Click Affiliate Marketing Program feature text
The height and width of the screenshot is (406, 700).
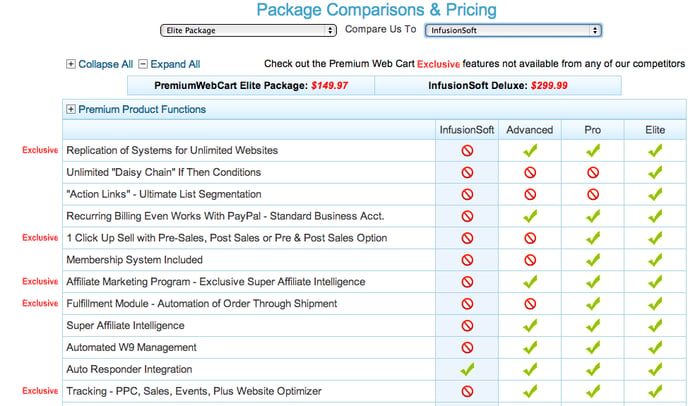coord(216,282)
